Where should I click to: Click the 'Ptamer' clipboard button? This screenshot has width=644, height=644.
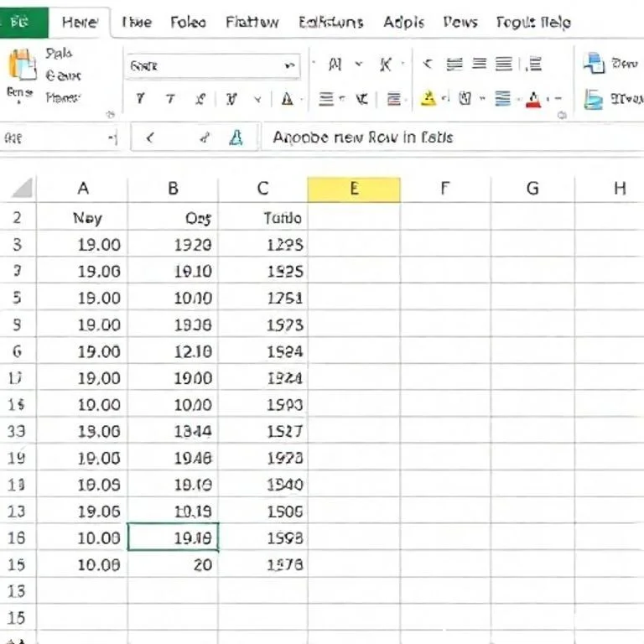coord(62,98)
